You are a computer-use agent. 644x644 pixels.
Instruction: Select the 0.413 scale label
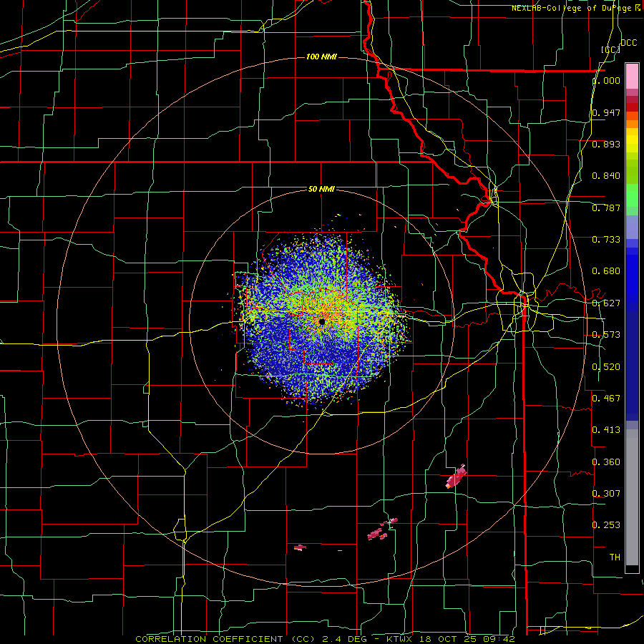tap(606, 430)
